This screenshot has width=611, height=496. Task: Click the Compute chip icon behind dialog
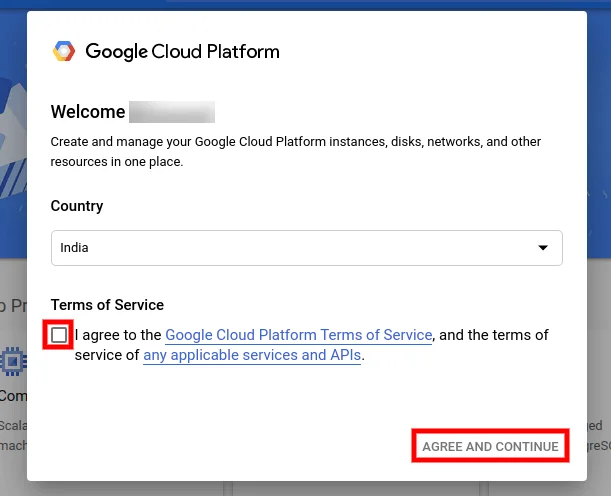point(12,360)
